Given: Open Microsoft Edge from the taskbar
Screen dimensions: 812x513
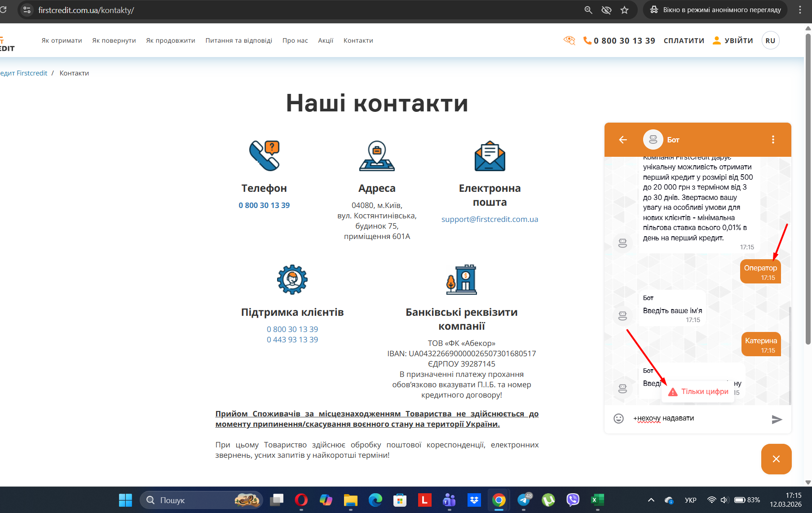Looking at the screenshot, I should [375, 500].
